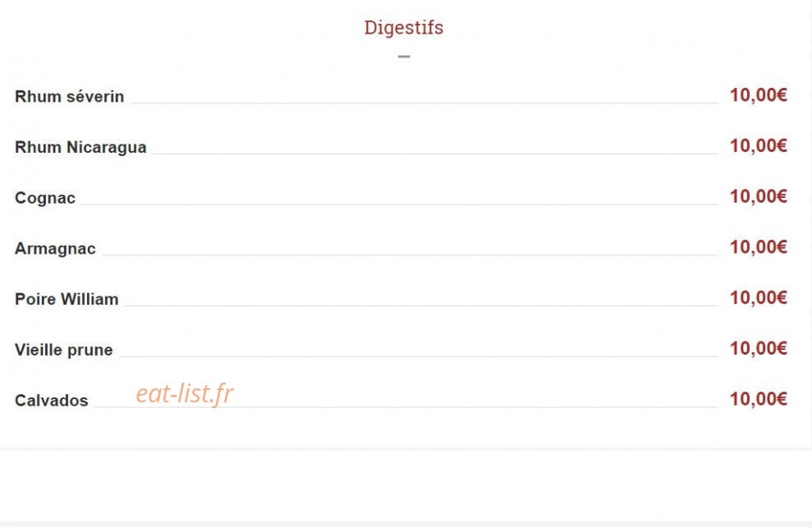Click the Vieille prune 10,00€ price
The height and width of the screenshot is (528, 812).
pyautogui.click(x=758, y=348)
